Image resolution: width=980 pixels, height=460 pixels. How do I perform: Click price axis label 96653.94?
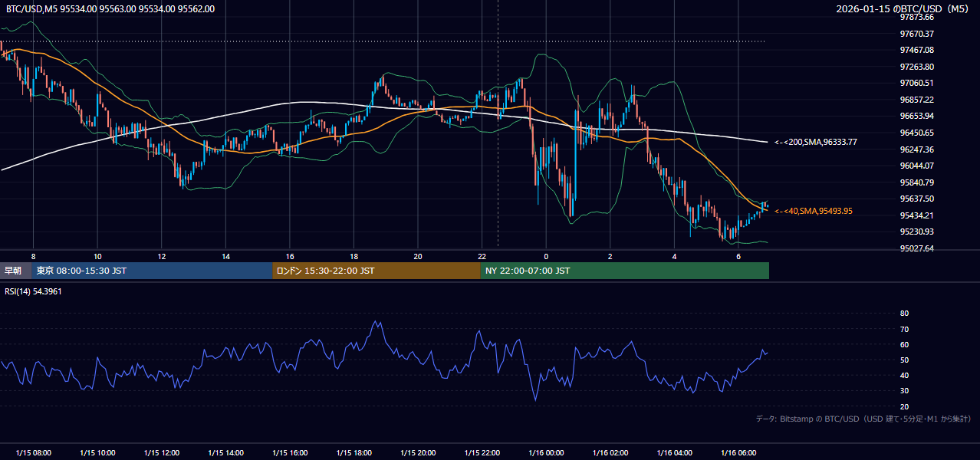(x=916, y=116)
